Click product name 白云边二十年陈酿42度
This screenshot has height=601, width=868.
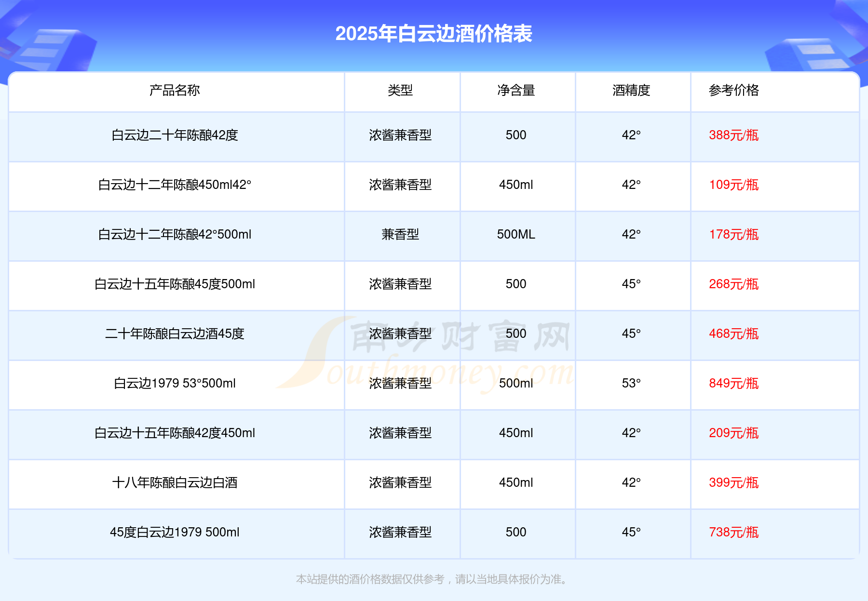[175, 135]
